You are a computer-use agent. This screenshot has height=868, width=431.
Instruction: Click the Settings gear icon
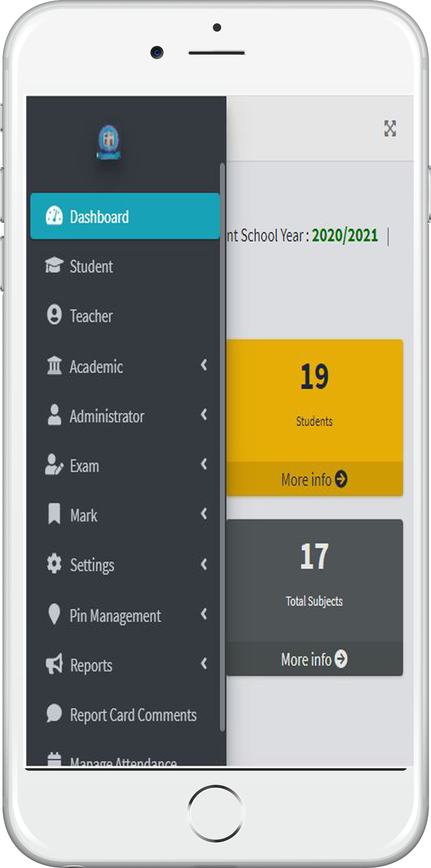(x=54, y=564)
